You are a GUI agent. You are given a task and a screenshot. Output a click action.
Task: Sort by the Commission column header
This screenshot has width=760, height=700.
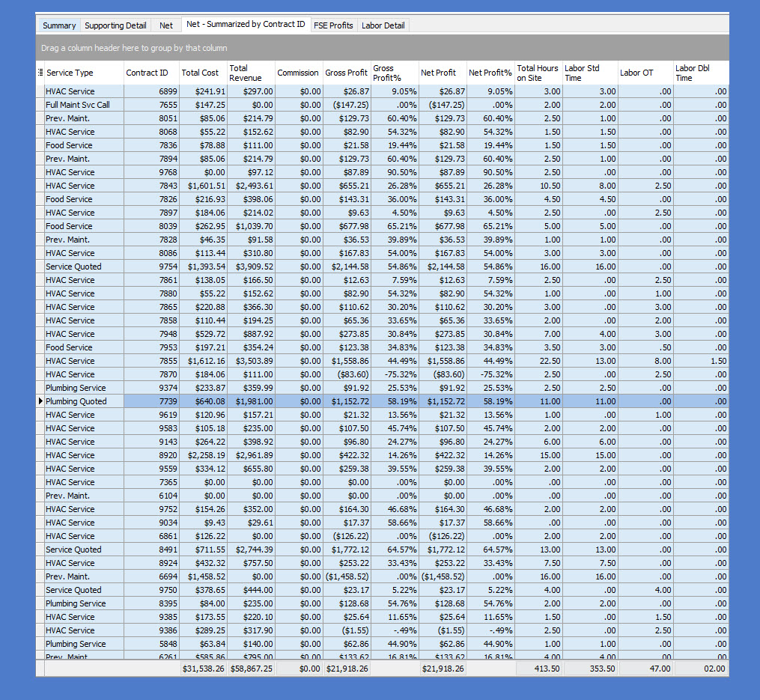(299, 73)
